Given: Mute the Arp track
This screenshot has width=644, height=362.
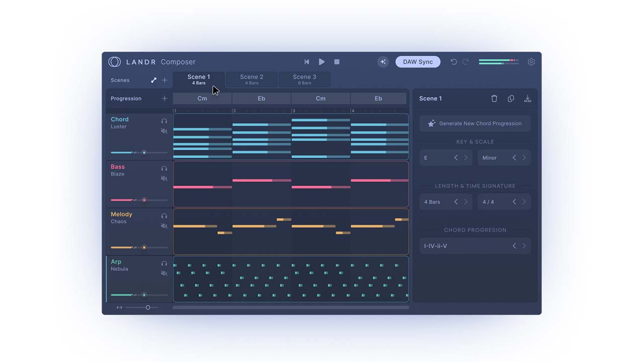Looking at the screenshot, I should (x=164, y=273).
